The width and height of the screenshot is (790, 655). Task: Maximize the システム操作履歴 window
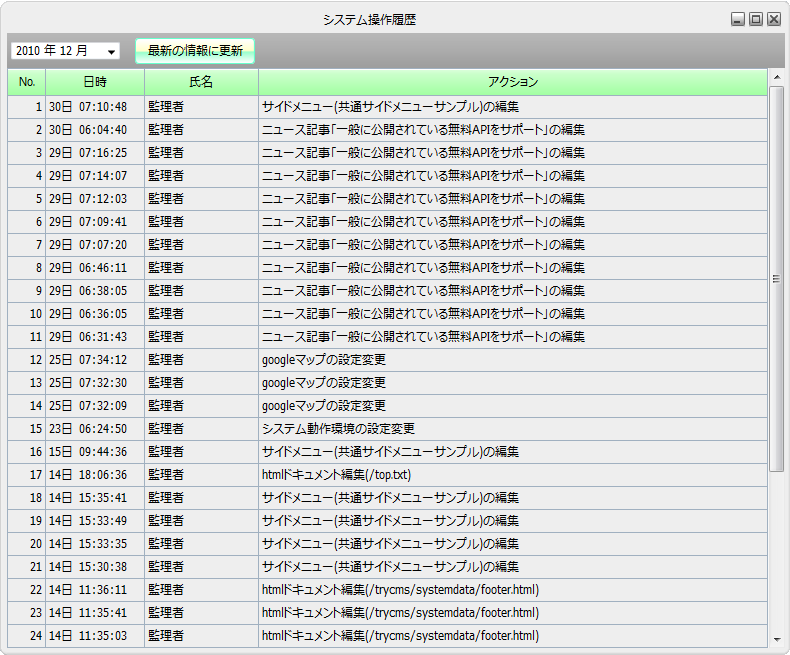(756, 19)
